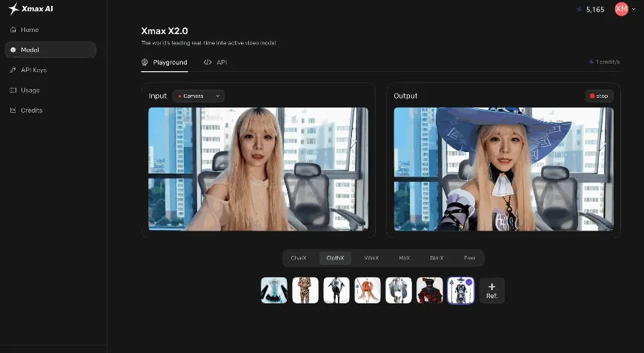Switch to the API tab
644x353 pixels.
click(x=215, y=62)
